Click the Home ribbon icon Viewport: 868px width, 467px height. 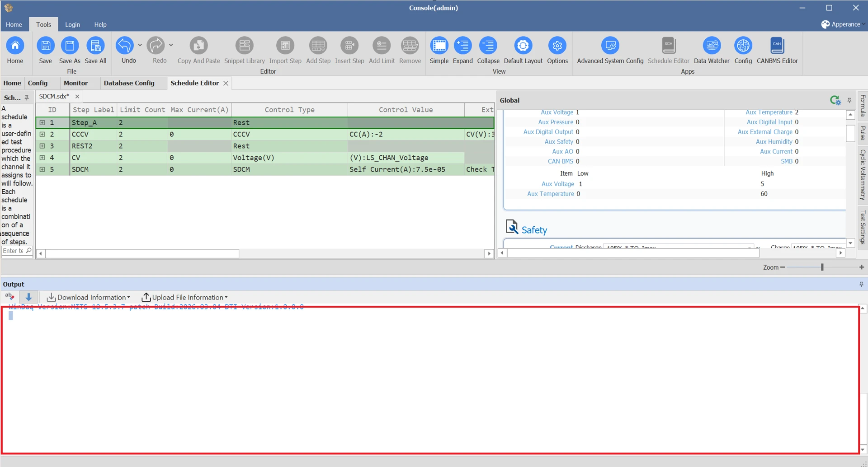[15, 46]
